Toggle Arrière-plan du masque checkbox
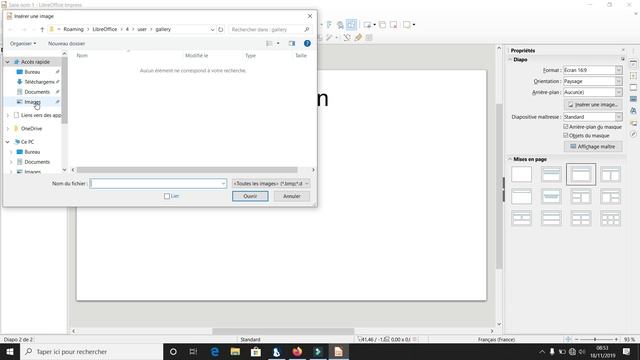This screenshot has height=360, width=640. [x=566, y=127]
